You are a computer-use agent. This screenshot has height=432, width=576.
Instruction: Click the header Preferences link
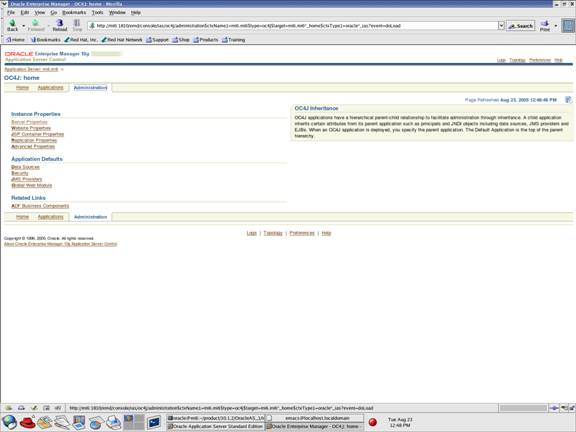(x=540, y=60)
